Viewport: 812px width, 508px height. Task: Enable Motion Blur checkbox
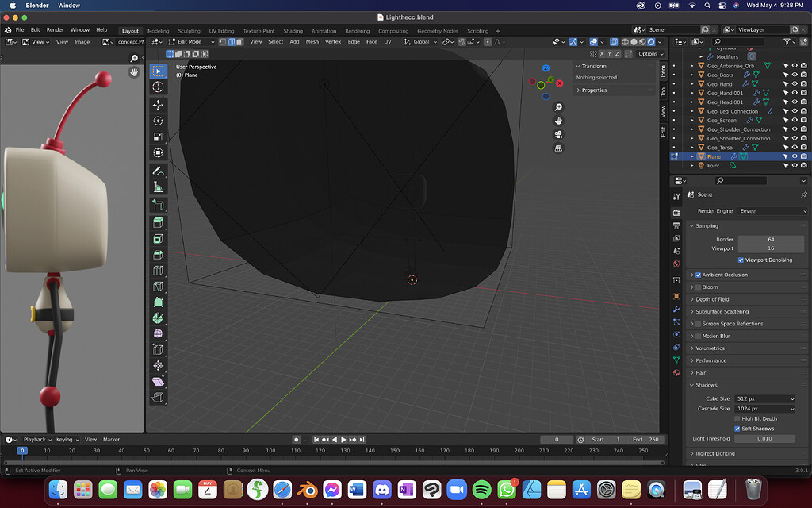click(698, 337)
